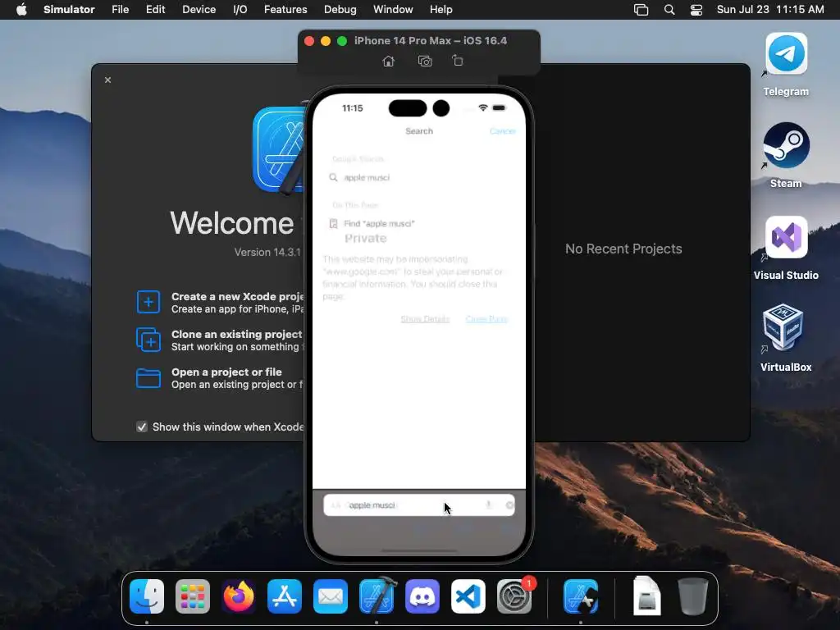Open the Features menu
Screen dimensions: 840x630
(x=285, y=10)
